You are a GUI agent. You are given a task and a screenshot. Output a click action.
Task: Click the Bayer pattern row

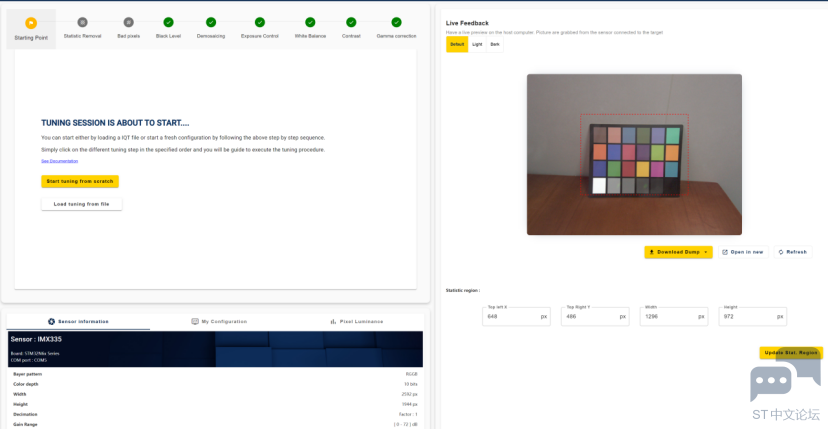coord(215,374)
